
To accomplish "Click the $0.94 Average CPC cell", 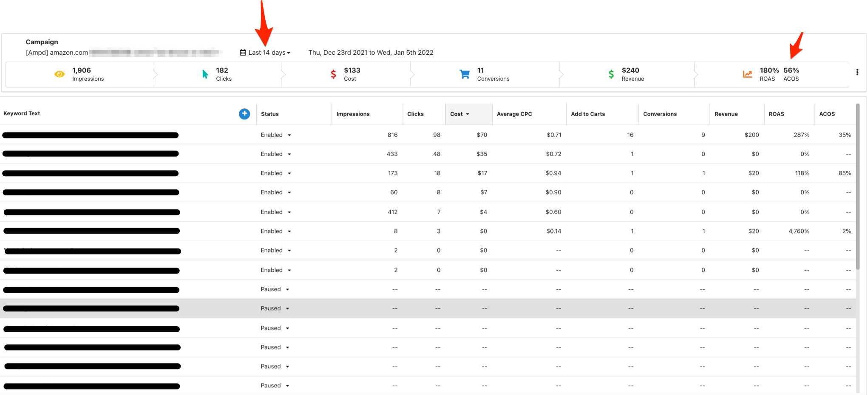I will [x=553, y=173].
